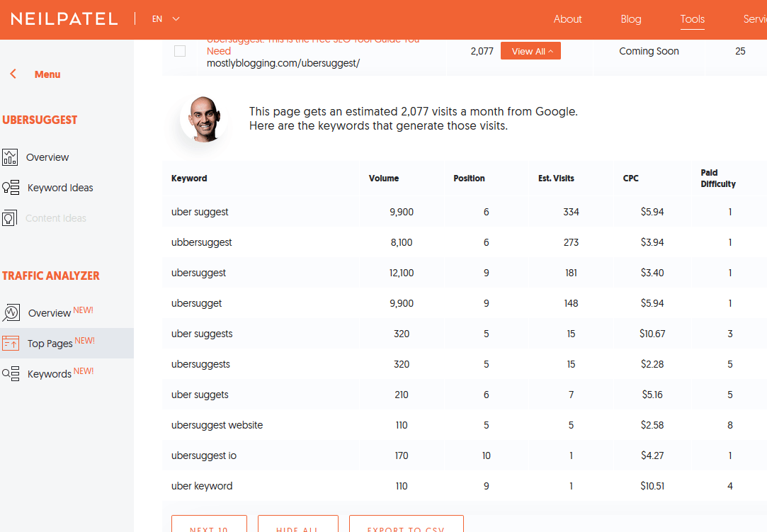Open the Blog menu item

click(630, 19)
